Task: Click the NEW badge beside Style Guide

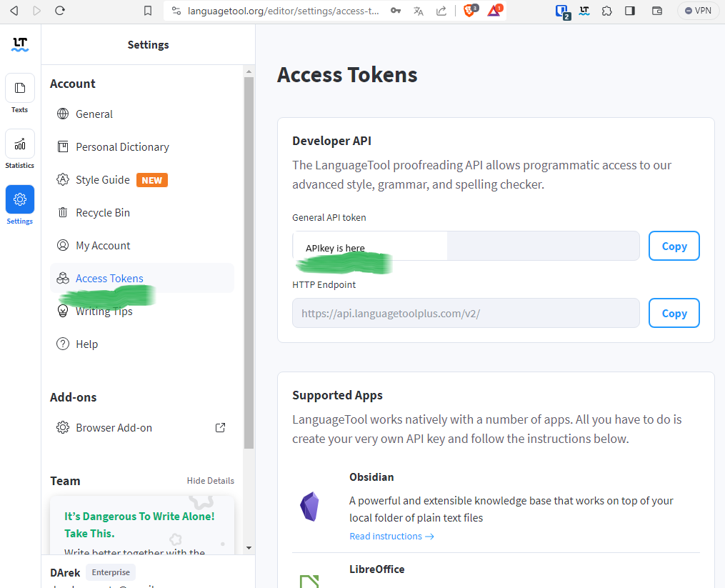Action: (152, 180)
